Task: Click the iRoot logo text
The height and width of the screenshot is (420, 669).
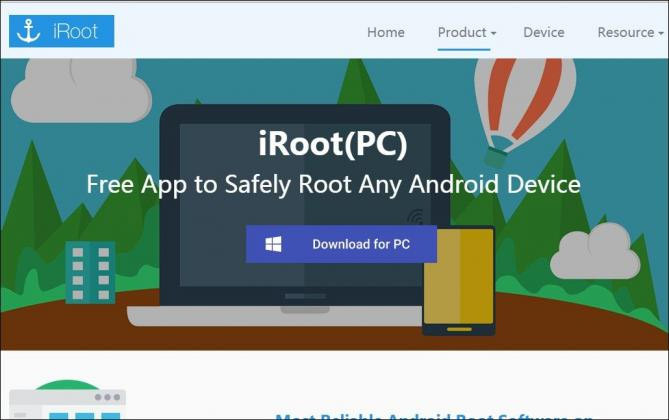Action: [77, 31]
